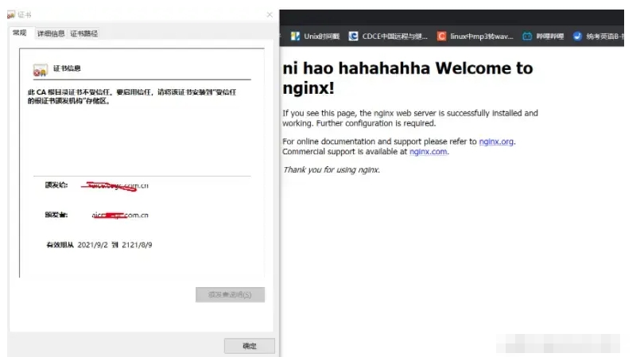Open the 详细信息 tab
This screenshot has width=644, height=357.
tap(51, 33)
